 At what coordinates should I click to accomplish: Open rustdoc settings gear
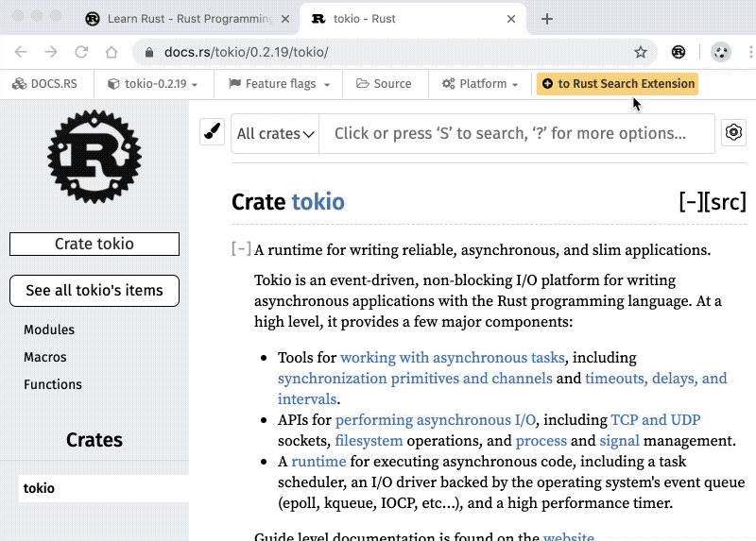click(733, 131)
